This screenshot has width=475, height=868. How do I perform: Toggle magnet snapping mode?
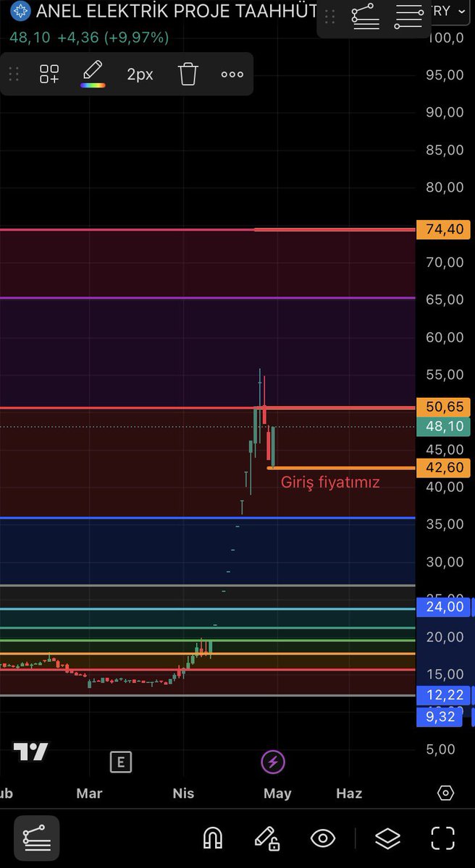(212, 838)
